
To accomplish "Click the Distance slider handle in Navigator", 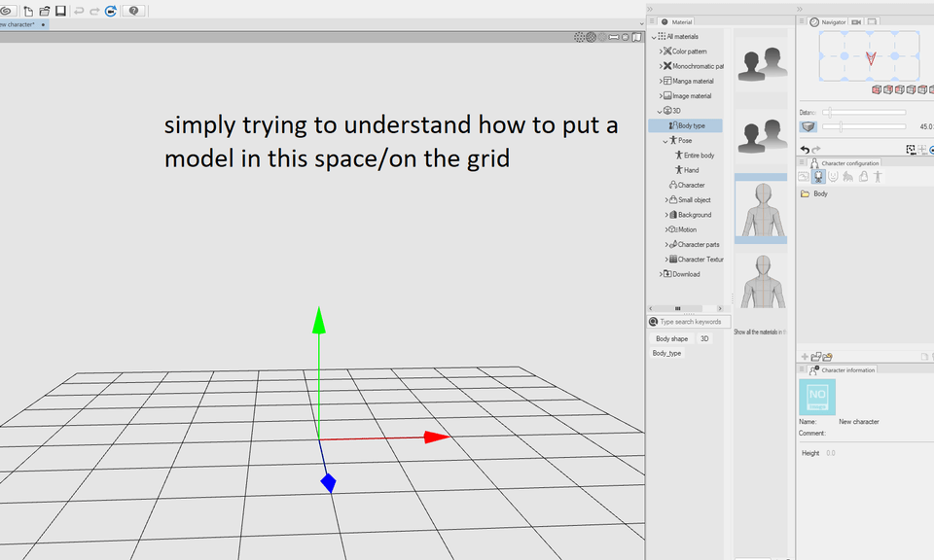I will coord(830,112).
